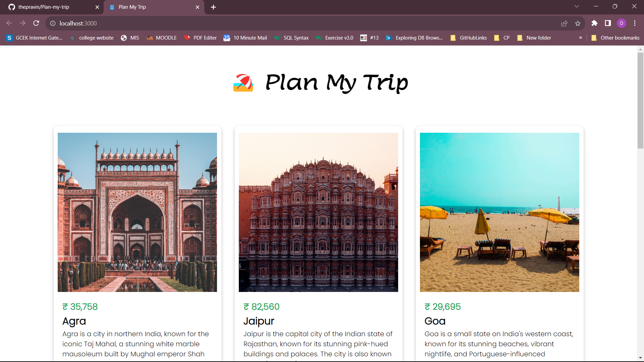Open the Chrome three-dot menu
This screenshot has height=362, width=644.
point(635,23)
